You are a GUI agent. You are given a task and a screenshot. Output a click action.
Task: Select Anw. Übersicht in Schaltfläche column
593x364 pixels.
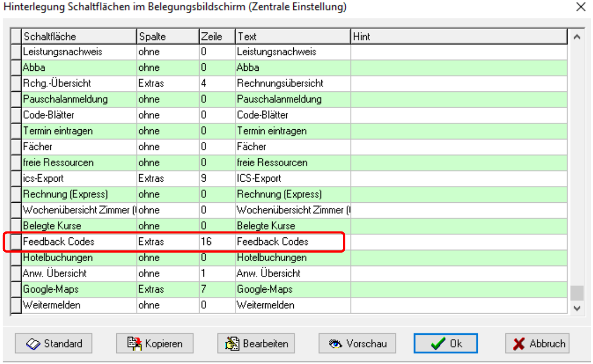[78, 274]
